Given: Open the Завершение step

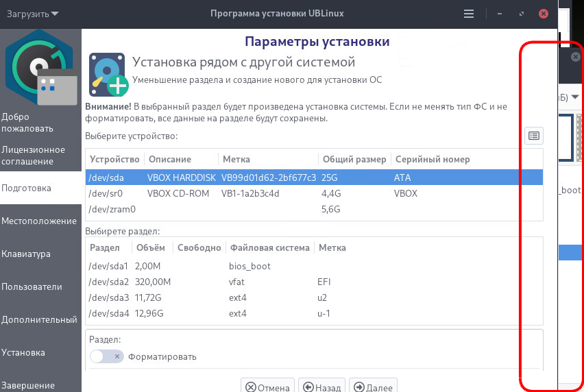Looking at the screenshot, I should click(x=40, y=385).
